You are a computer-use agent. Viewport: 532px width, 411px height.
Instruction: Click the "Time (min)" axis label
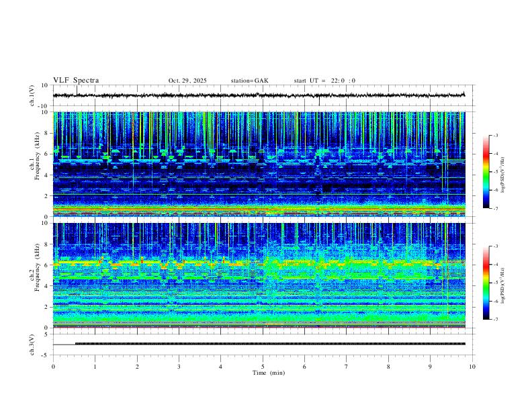[269, 373]
